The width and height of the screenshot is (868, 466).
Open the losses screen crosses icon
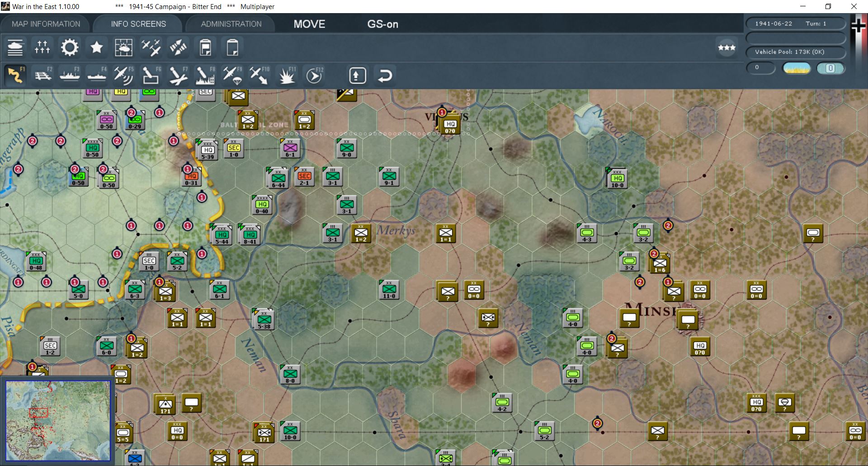pos(42,47)
